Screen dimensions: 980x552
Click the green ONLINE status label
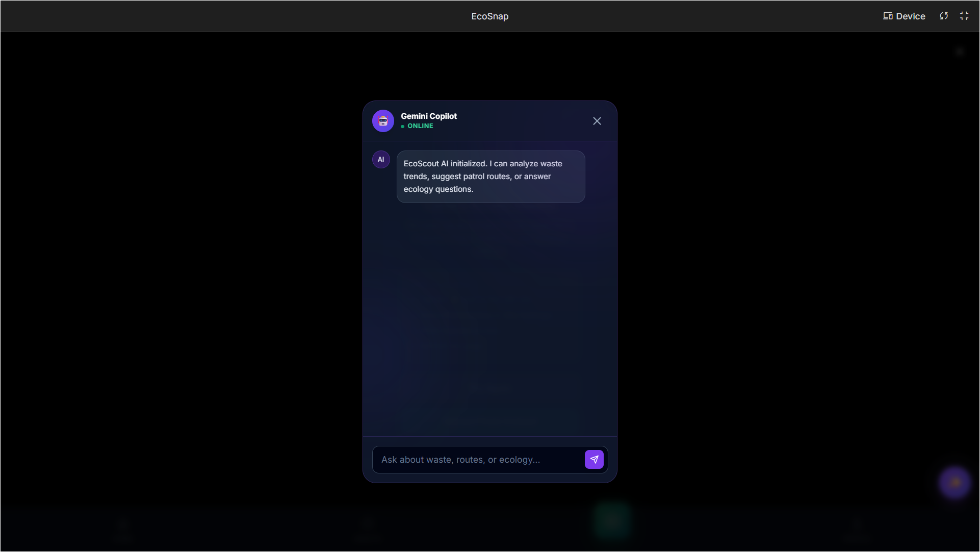tap(420, 126)
